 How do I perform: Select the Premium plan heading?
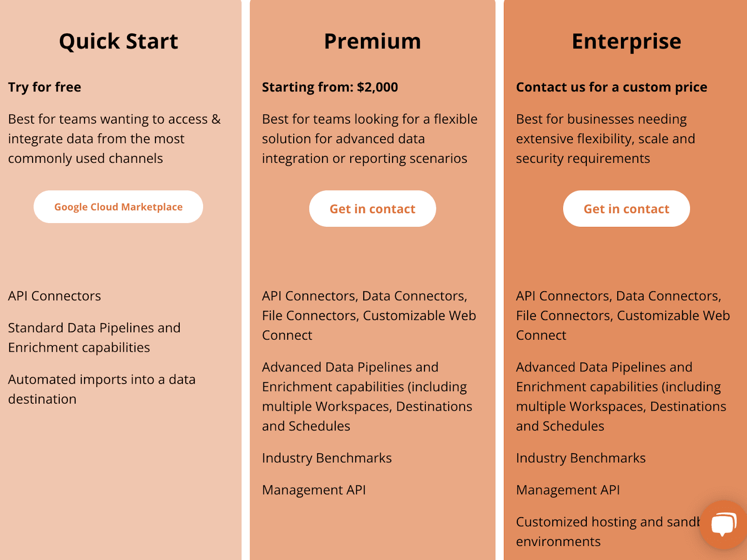point(373,41)
